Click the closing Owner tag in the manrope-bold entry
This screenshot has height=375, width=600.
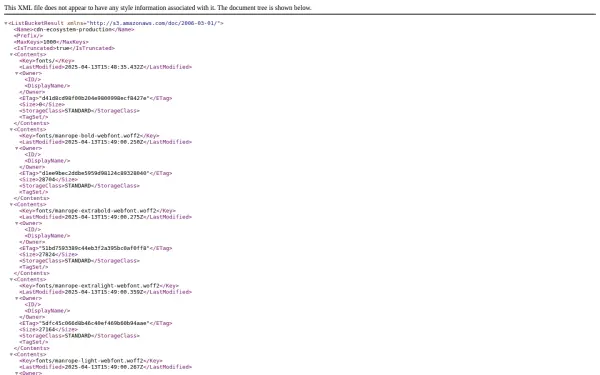point(32,167)
